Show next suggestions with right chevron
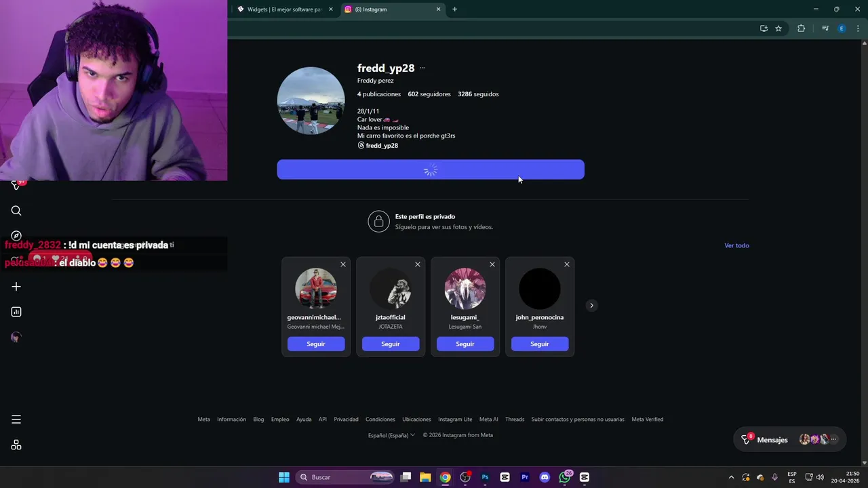This screenshot has width=868, height=488. (591, 306)
